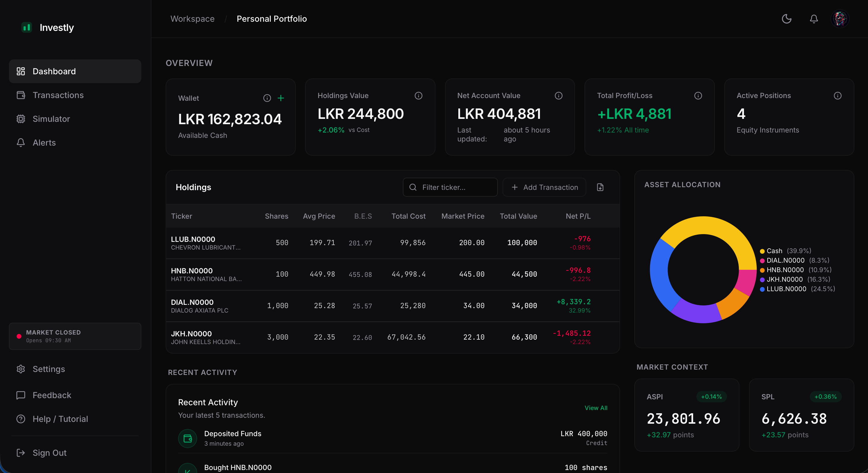This screenshot has height=473, width=868.
Task: Open notifications bell in header
Action: (814, 19)
